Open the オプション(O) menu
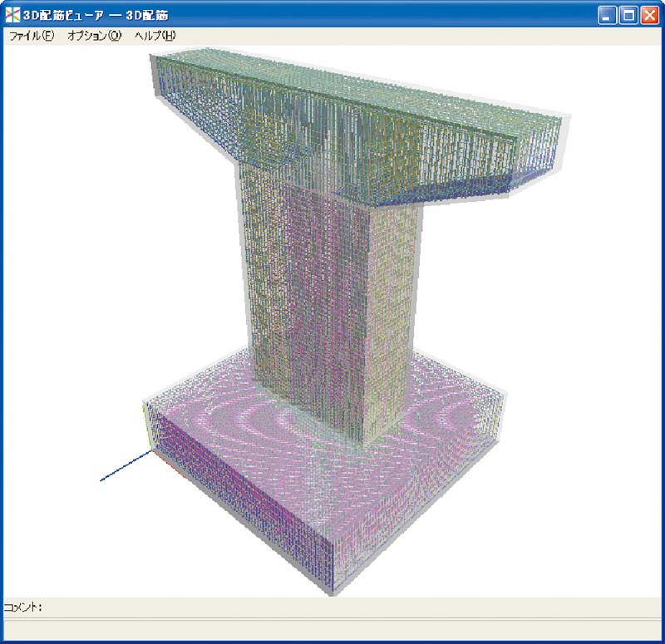Screen dimensions: 665x644 (x=95, y=36)
